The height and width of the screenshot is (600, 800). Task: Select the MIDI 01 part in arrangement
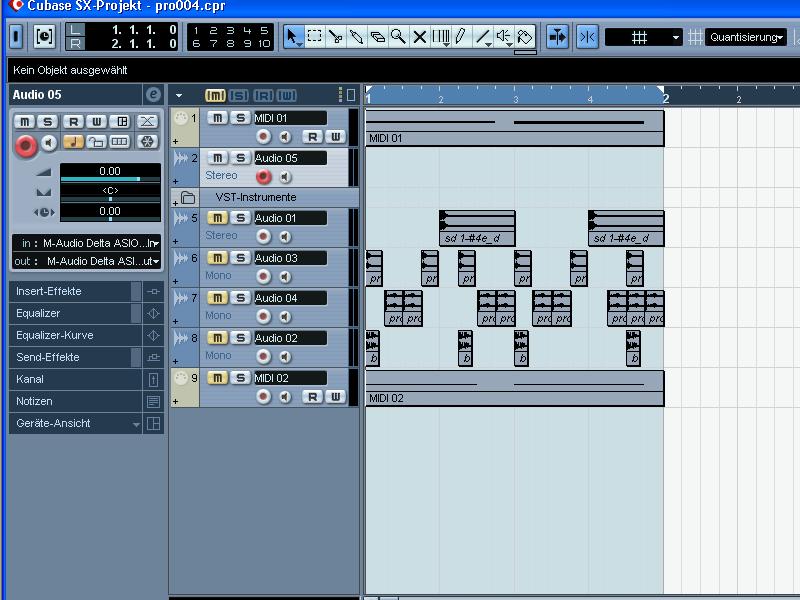tap(515, 128)
